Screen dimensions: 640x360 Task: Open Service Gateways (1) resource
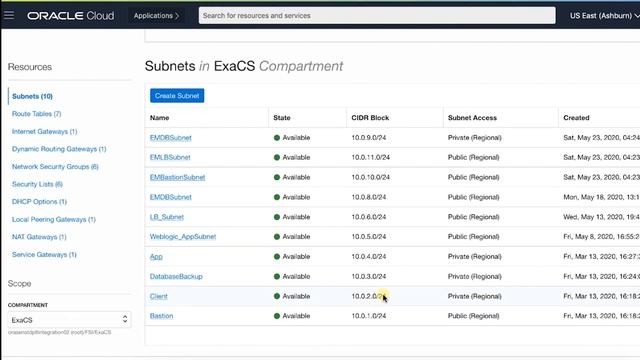(x=44, y=255)
